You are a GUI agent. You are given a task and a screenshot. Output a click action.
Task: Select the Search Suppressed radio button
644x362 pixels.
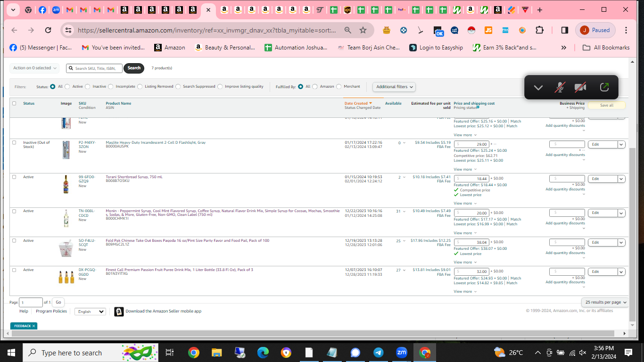(x=178, y=87)
